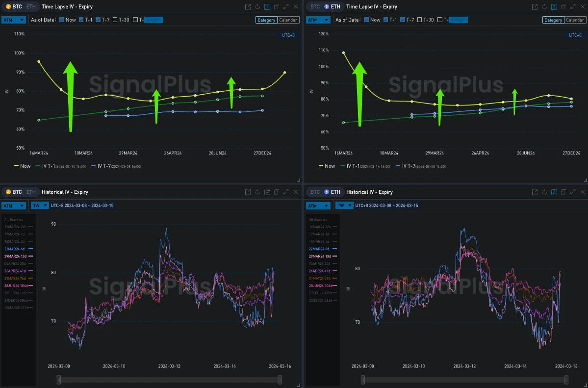This screenshot has width=588, height=388.
Task: Duplicate the ETH Time Lapse IV panel
Action: 563,6
